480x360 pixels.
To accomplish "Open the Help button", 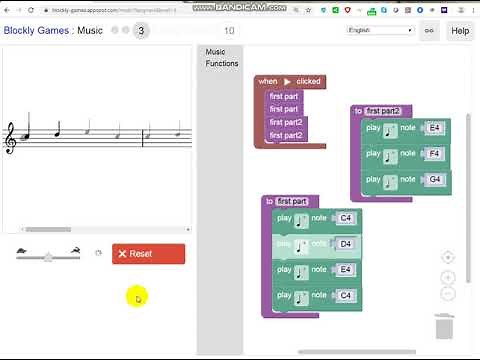I will (460, 31).
